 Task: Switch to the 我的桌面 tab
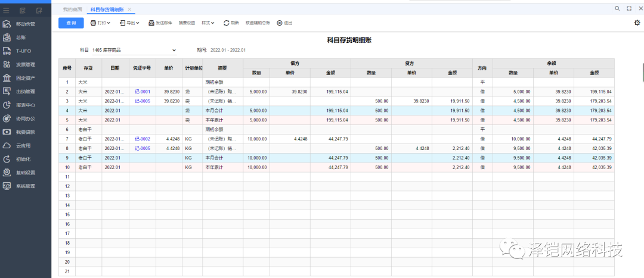[x=73, y=10]
